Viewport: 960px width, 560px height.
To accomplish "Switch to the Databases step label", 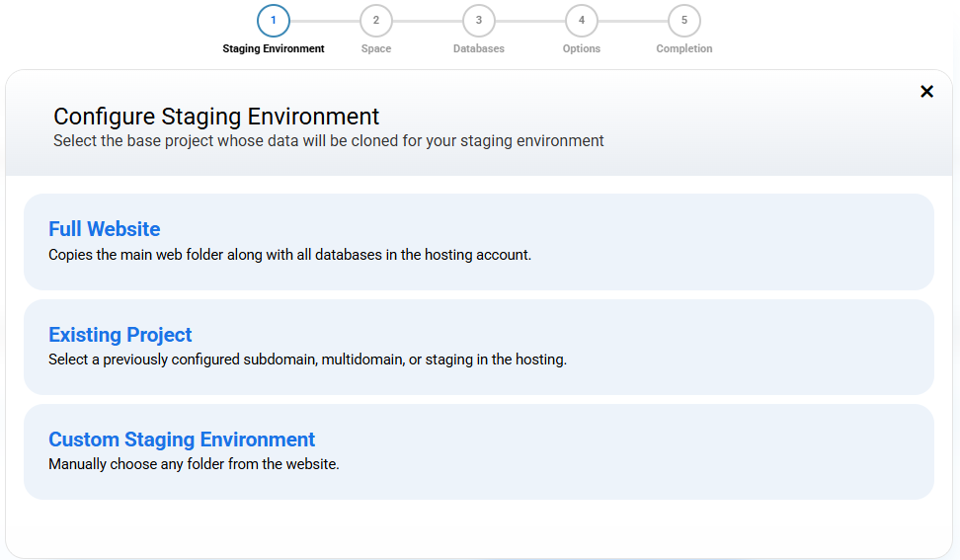I will point(479,48).
